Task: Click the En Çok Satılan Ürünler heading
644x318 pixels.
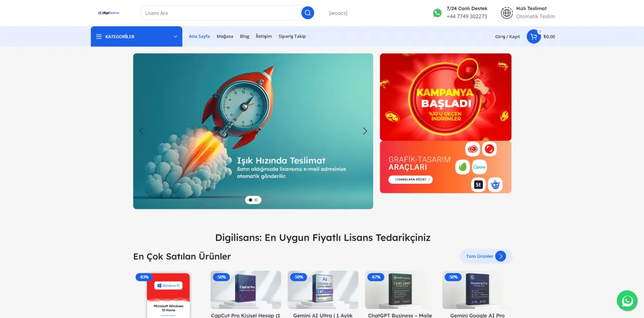Action: 182,256
